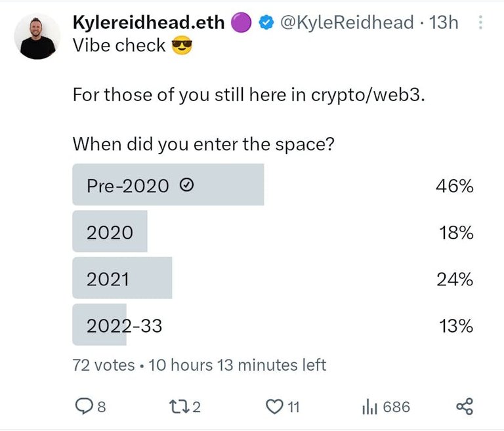Click the 13h timestamp

click(x=444, y=22)
